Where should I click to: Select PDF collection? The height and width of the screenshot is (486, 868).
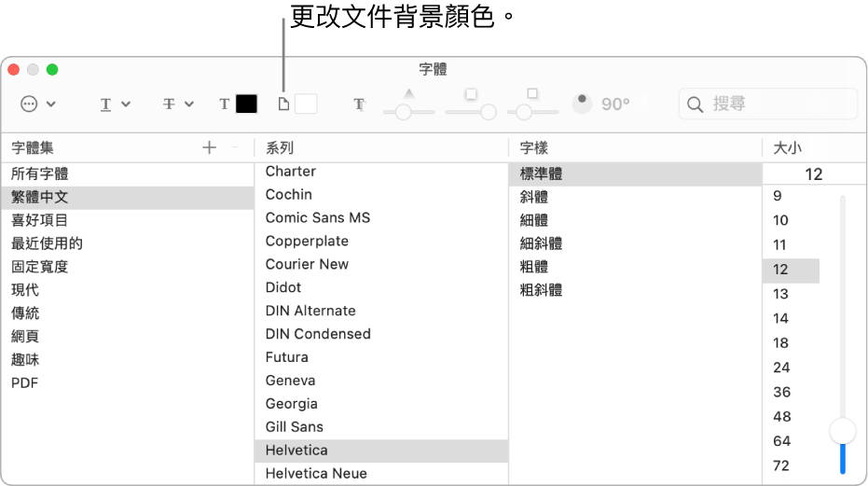click(128, 383)
